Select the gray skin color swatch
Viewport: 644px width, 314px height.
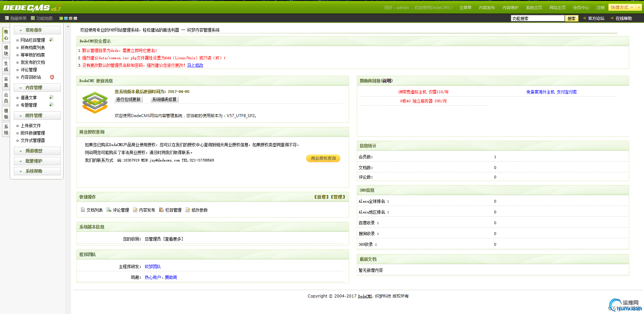tap(75, 18)
